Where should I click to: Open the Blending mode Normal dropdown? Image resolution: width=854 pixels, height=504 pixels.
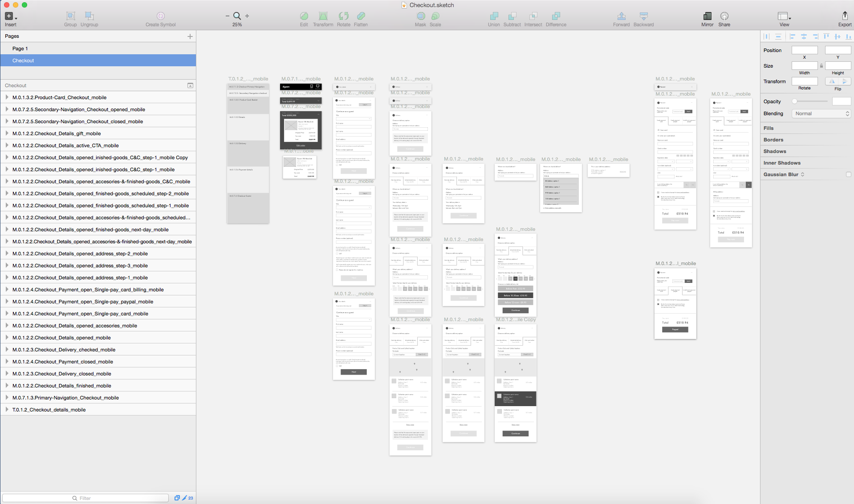821,114
